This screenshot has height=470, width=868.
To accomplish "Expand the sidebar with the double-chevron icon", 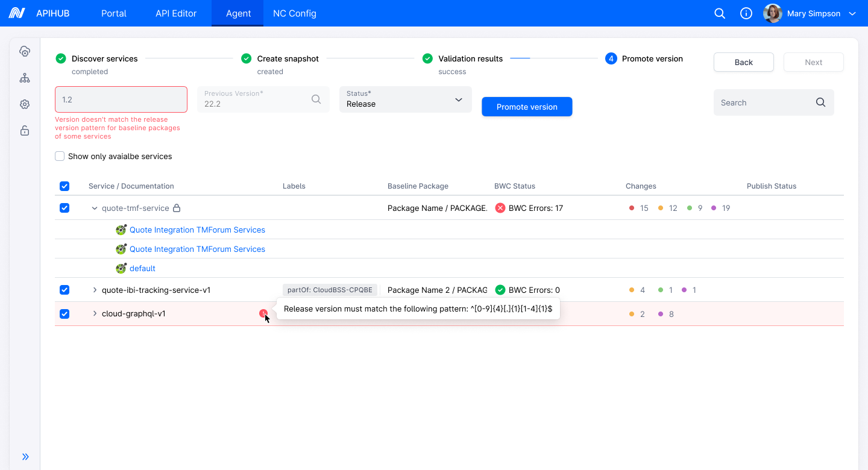I will click(x=25, y=457).
